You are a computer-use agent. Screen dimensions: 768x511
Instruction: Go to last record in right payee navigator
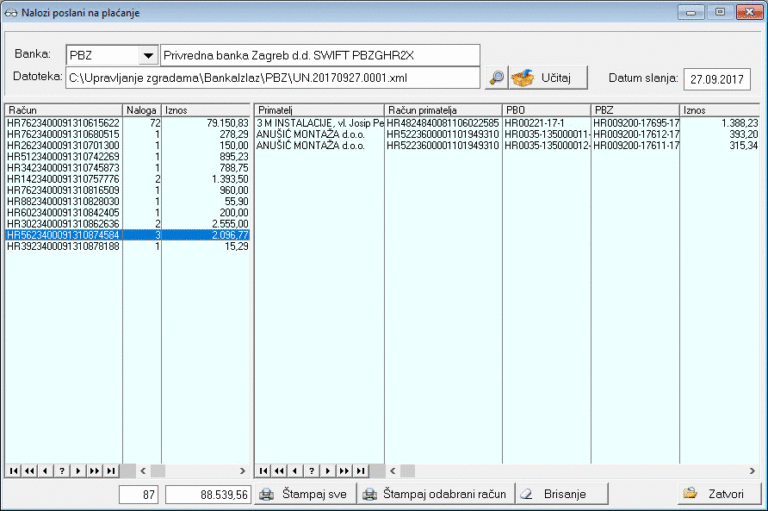click(361, 470)
